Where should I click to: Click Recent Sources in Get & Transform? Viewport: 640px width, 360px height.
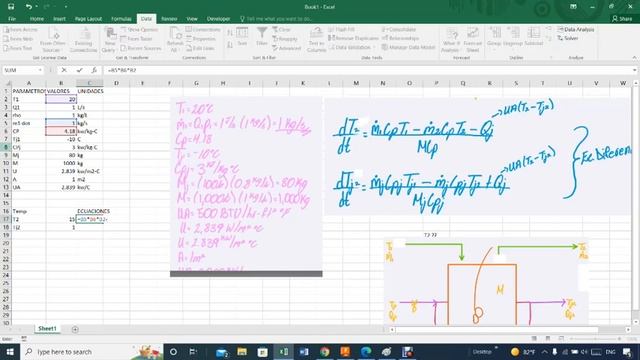click(x=141, y=48)
